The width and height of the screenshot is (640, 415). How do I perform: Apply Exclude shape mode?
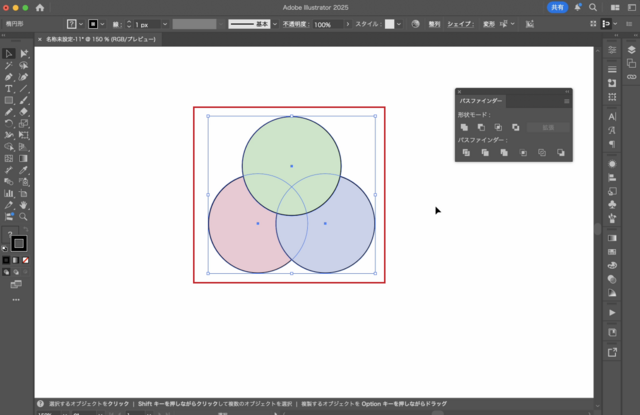point(516,127)
